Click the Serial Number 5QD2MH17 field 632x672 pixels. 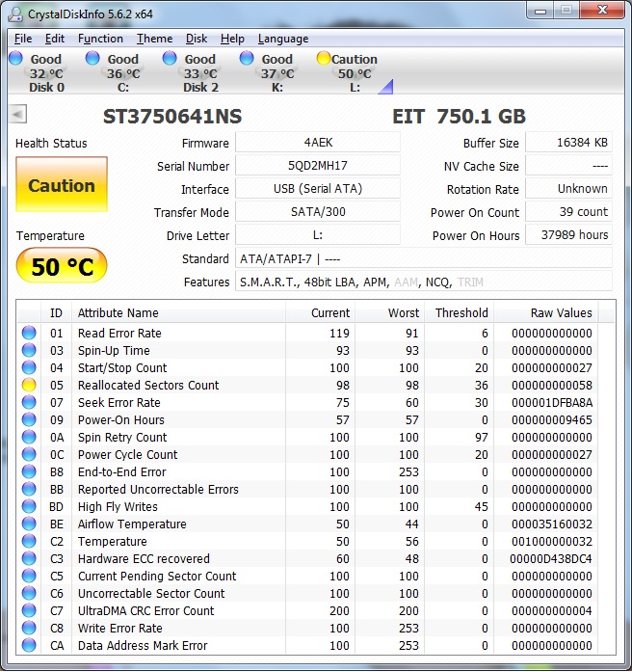318,166
